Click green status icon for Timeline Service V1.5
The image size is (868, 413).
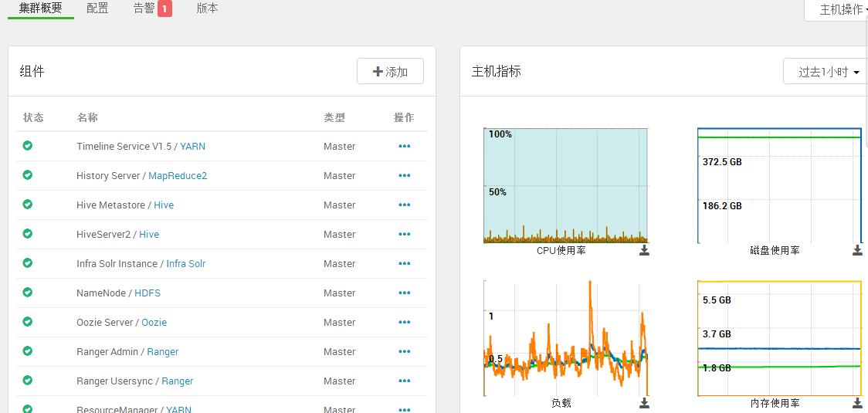point(27,146)
